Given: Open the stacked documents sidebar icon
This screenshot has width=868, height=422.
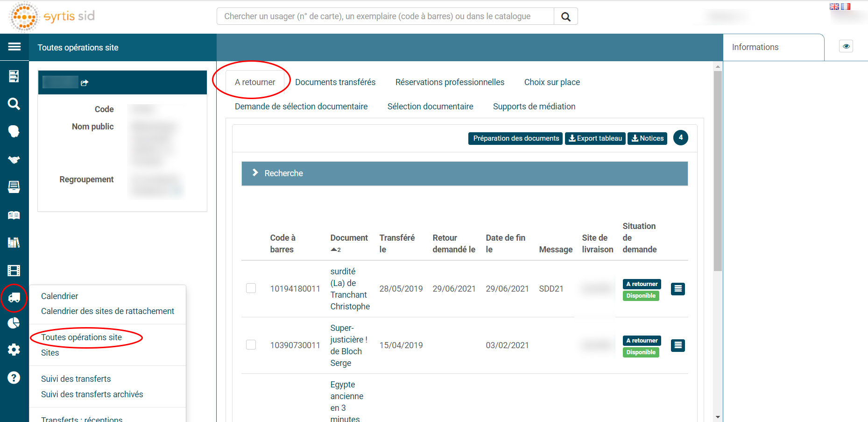Looking at the screenshot, I should 14,187.
